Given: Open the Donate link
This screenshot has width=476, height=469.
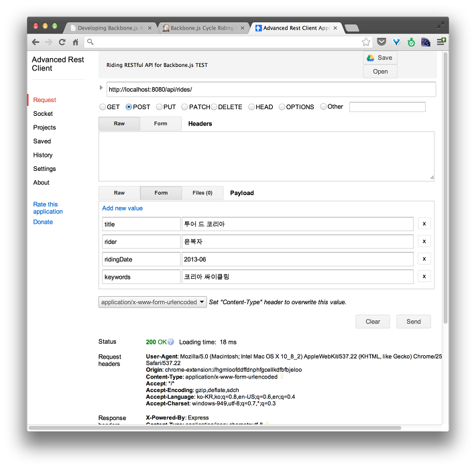Looking at the screenshot, I should pyautogui.click(x=43, y=222).
